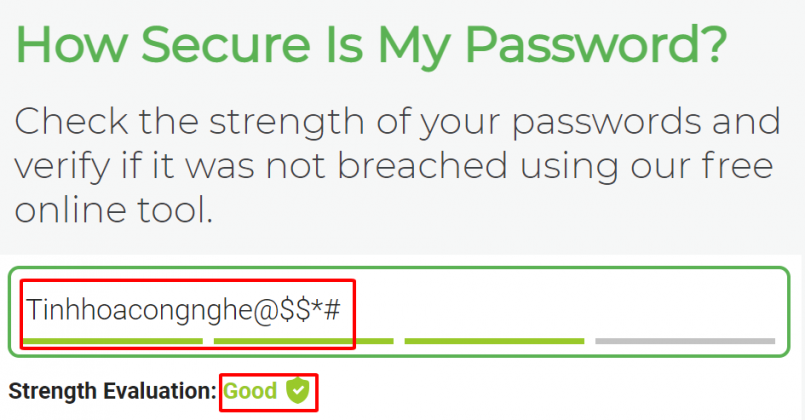This screenshot has width=805, height=420.
Task: Click the green "Good" strength rating
Action: pos(250,391)
